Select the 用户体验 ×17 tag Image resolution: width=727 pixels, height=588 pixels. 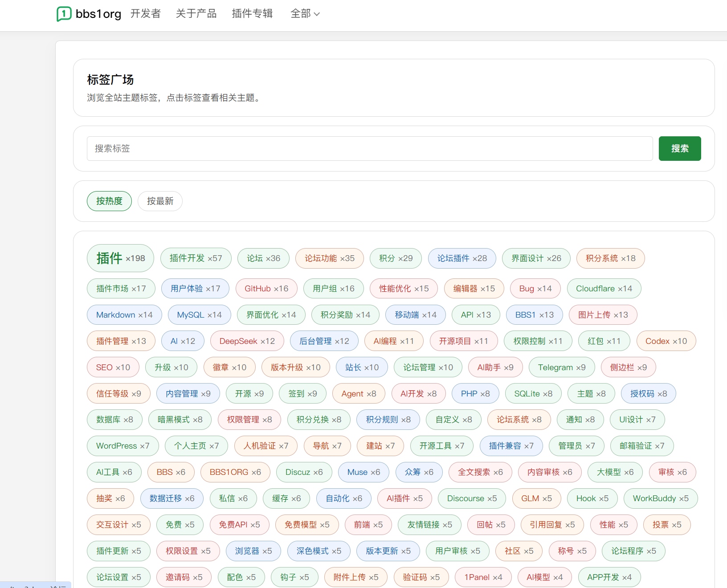point(195,289)
